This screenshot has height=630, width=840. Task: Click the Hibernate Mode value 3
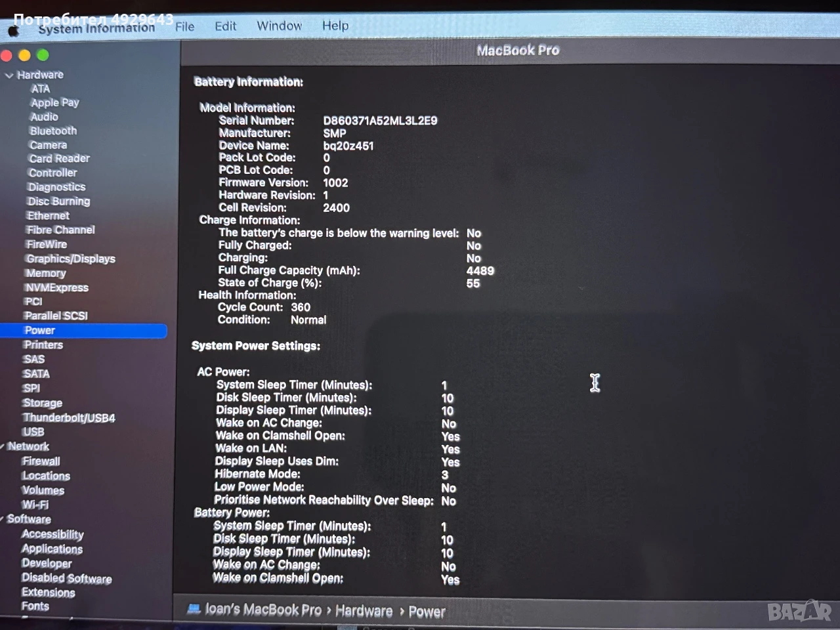click(x=445, y=474)
